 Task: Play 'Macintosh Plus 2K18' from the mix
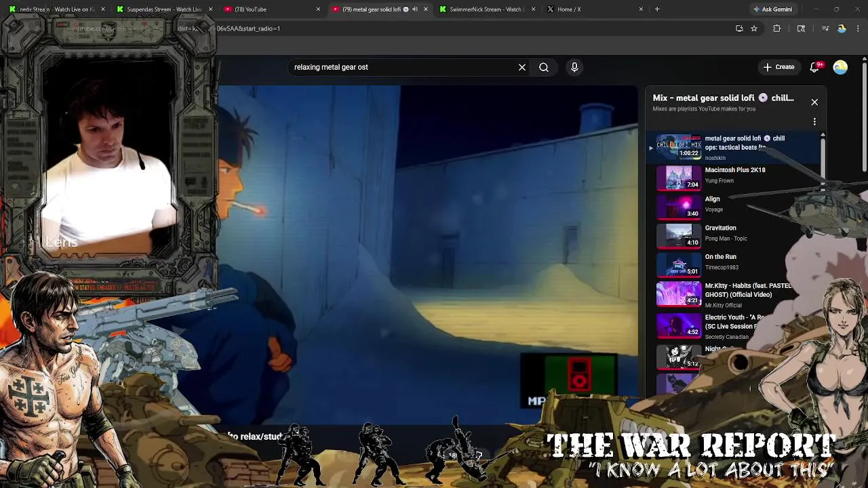pos(735,170)
